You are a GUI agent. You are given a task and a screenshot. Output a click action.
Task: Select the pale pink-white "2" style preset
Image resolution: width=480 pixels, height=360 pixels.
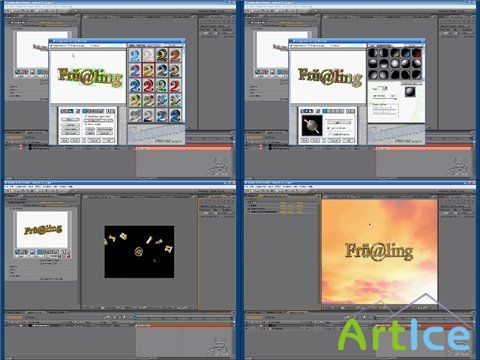tap(148, 56)
